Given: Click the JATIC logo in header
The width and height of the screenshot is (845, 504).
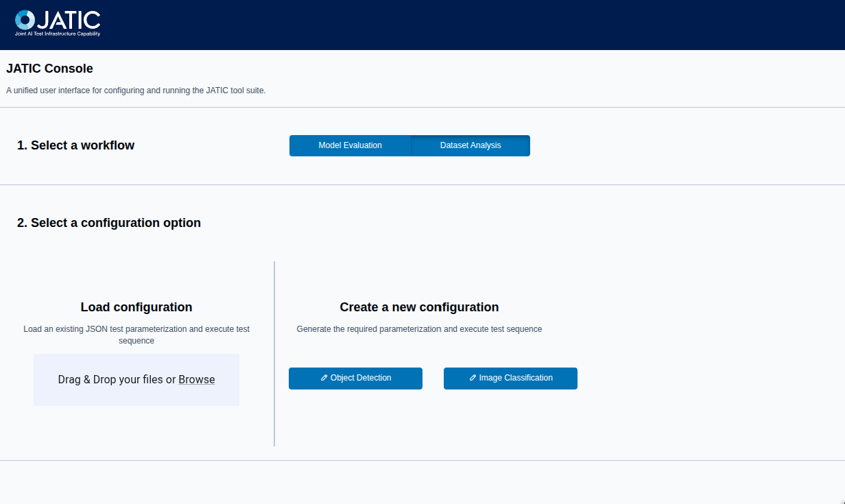Looking at the screenshot, I should 58,23.
